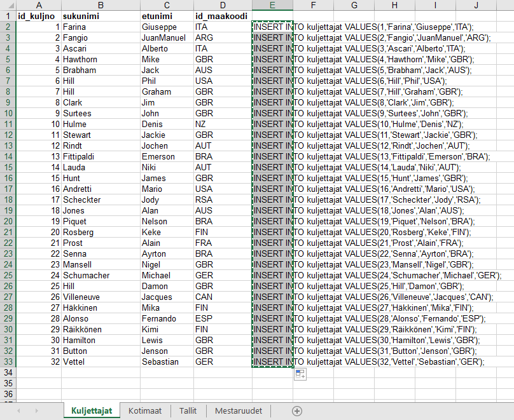Open the Tallit sheet tab
The image size is (514, 420).
click(188, 411)
